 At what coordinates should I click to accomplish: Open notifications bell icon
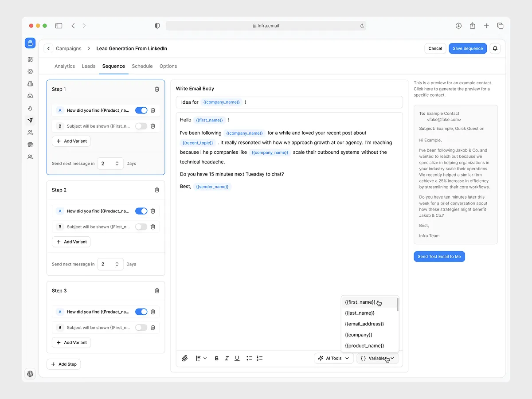click(x=495, y=48)
